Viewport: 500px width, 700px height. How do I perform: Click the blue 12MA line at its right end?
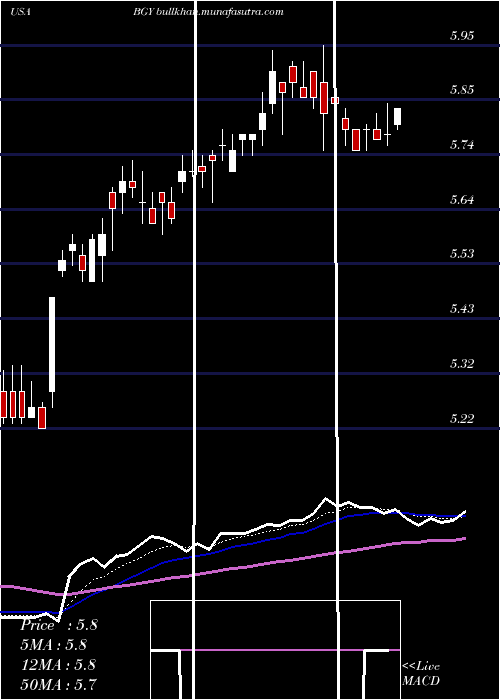coord(463,516)
